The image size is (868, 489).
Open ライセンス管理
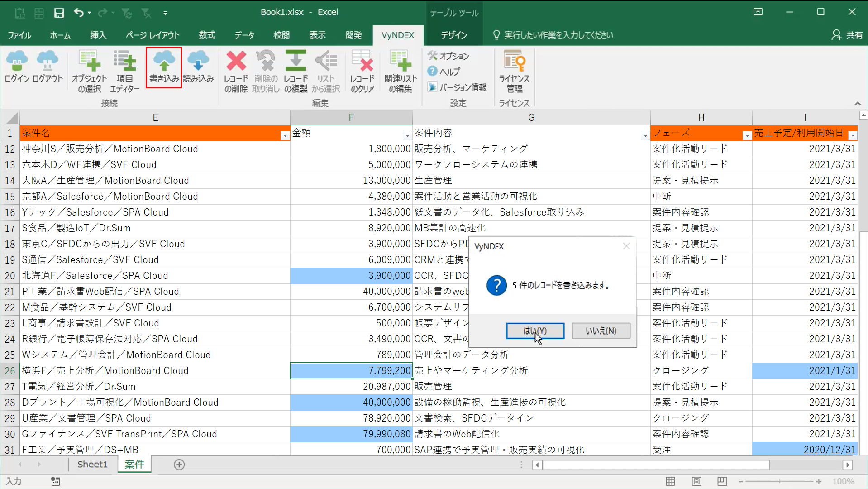[x=514, y=72]
